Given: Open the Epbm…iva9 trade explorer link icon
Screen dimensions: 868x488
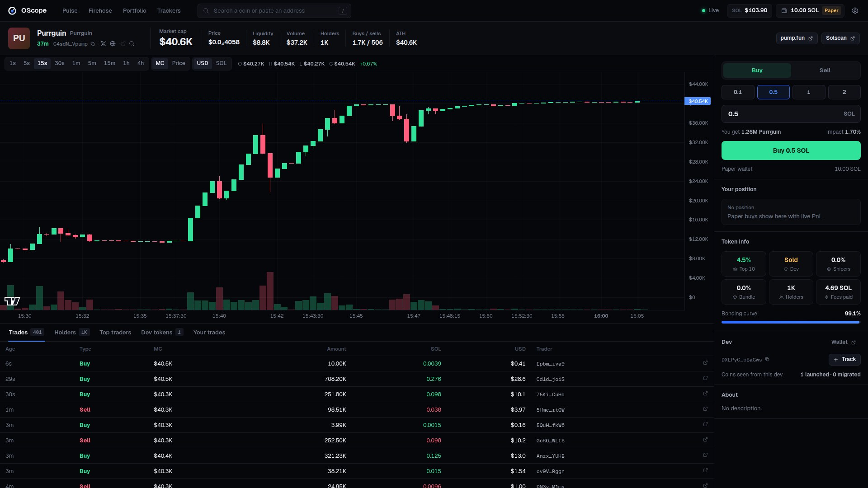Looking at the screenshot, I should click(705, 363).
